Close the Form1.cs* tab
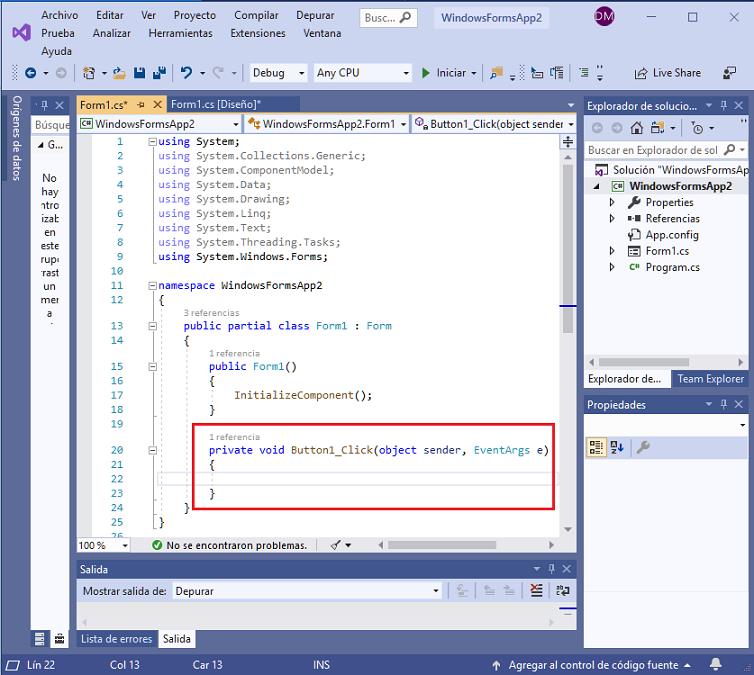The width and height of the screenshot is (754, 675). [157, 104]
